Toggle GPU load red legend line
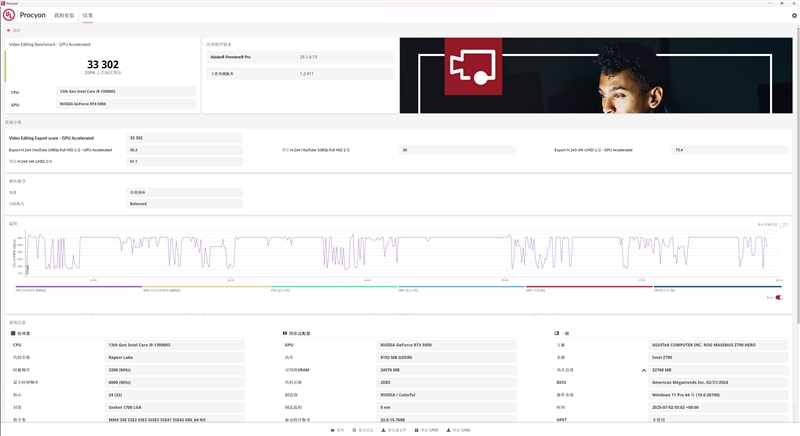 point(589,287)
